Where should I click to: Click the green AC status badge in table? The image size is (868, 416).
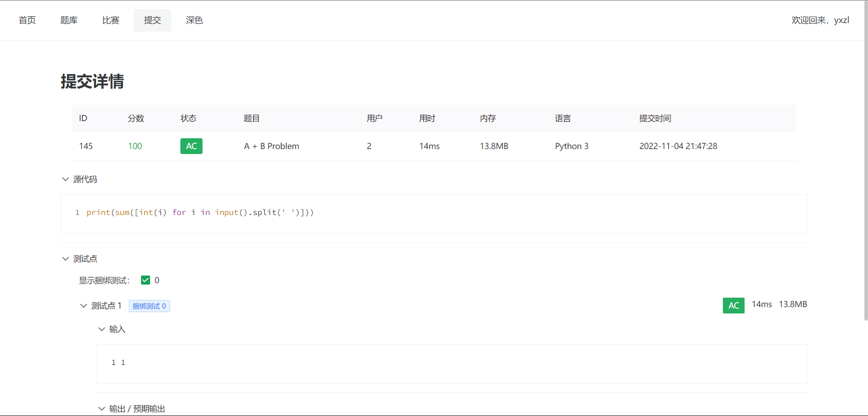point(191,146)
